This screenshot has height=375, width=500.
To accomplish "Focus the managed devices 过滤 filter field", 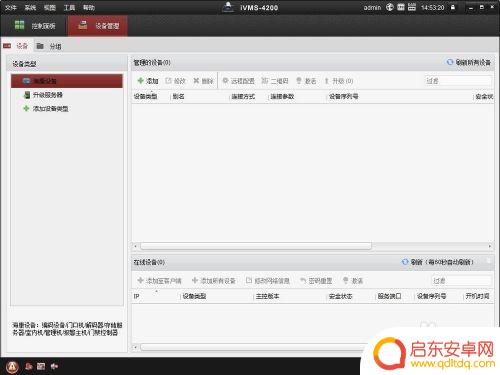I will click(x=458, y=81).
